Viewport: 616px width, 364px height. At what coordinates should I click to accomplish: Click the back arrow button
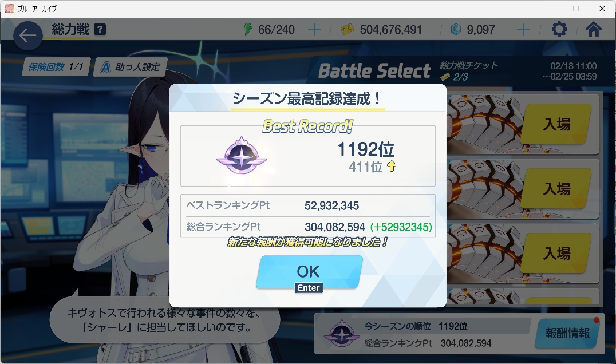[28, 35]
